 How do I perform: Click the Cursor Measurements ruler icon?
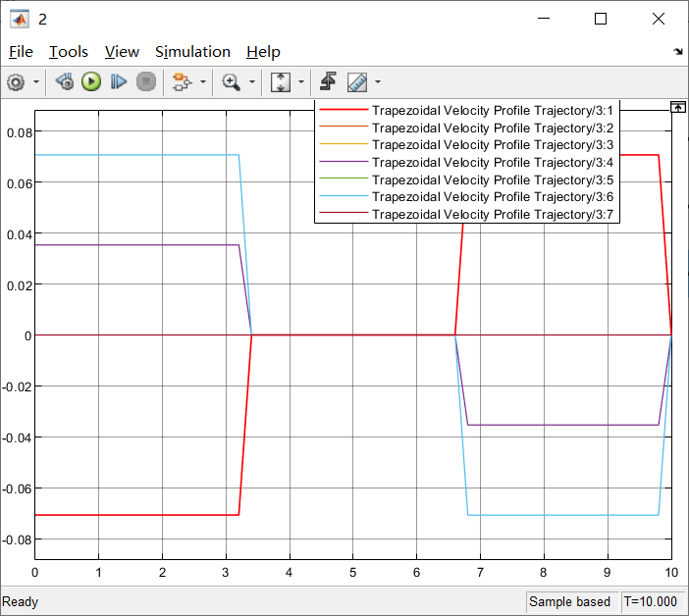click(357, 82)
